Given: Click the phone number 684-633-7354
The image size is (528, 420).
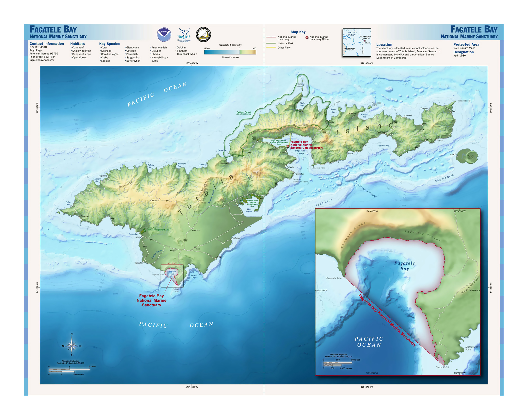Looking at the screenshot, I should [47, 57].
